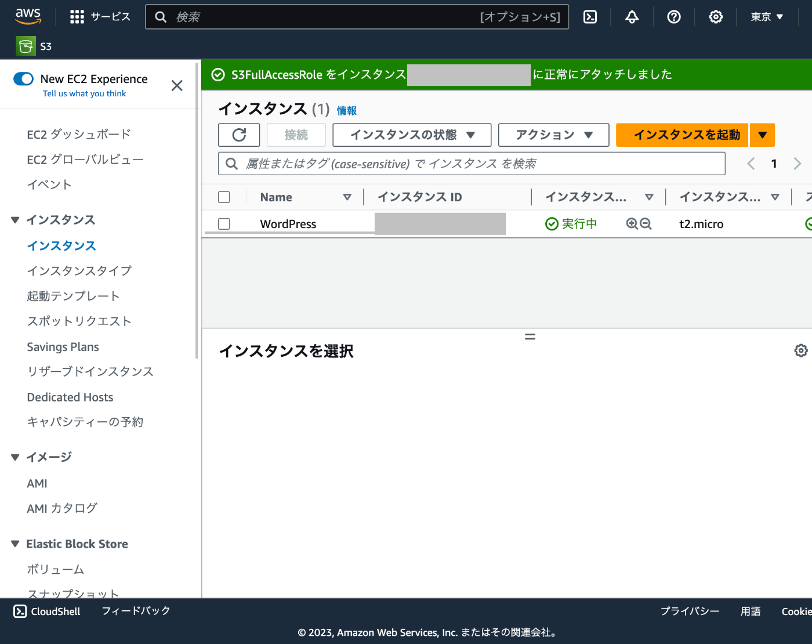Grab the details pane resize handle
Image resolution: width=812 pixels, height=644 pixels.
pyautogui.click(x=530, y=337)
